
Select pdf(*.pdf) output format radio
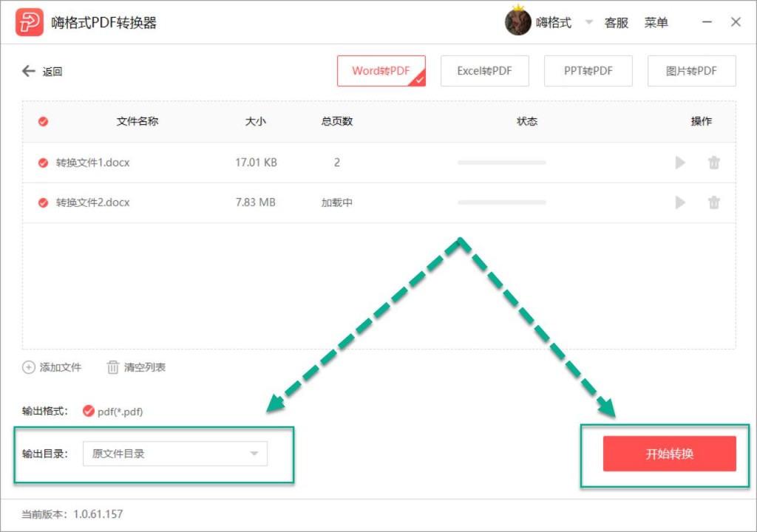tap(89, 411)
